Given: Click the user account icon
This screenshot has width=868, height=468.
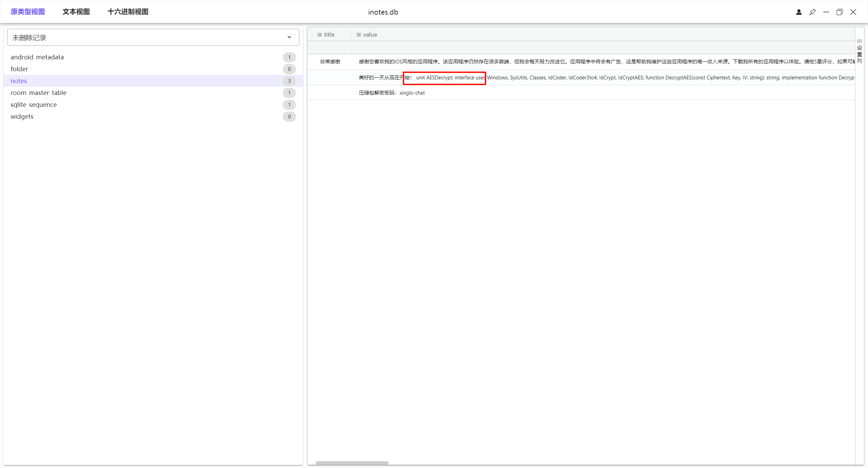Looking at the screenshot, I should (799, 12).
